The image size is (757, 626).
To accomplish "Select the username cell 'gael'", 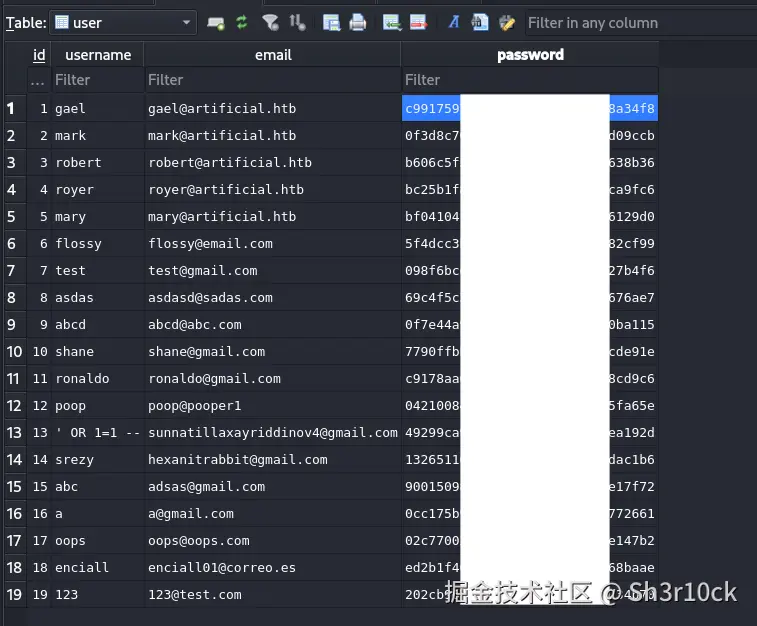I will [x=98, y=108].
